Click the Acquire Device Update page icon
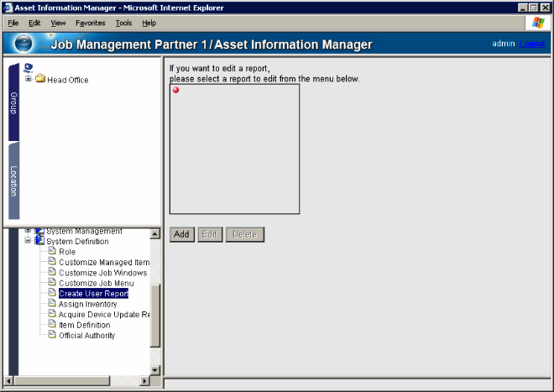 coord(52,314)
